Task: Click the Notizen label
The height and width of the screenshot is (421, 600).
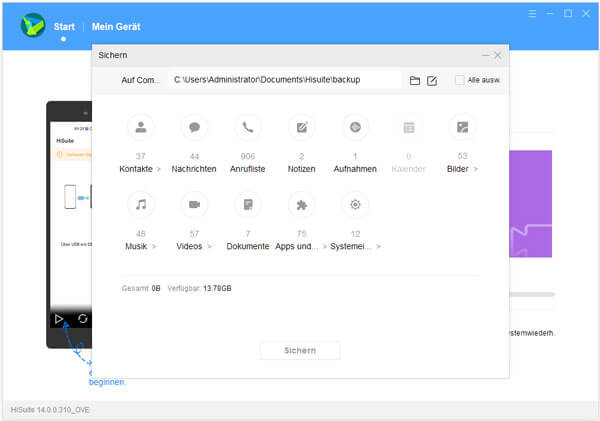Action: [302, 169]
